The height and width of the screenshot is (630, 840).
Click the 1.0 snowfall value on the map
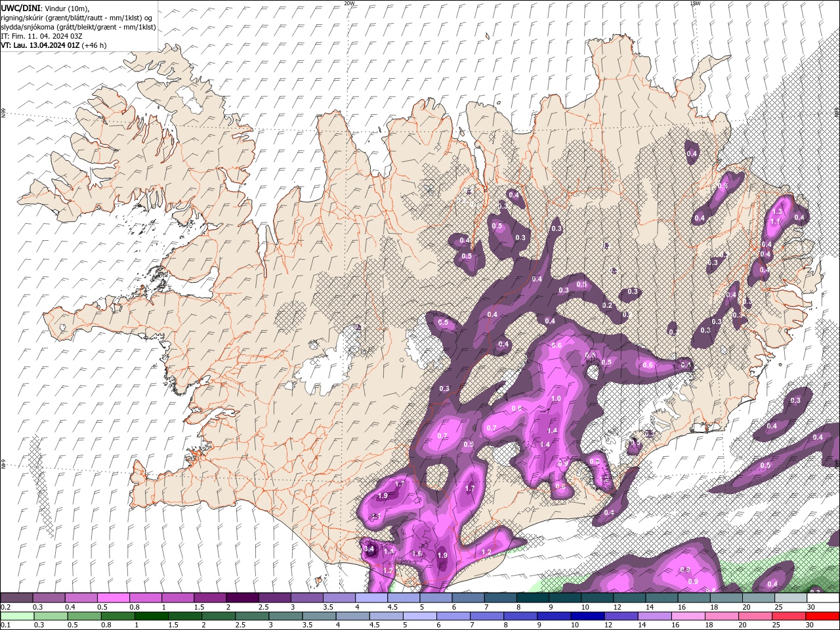[x=556, y=399]
